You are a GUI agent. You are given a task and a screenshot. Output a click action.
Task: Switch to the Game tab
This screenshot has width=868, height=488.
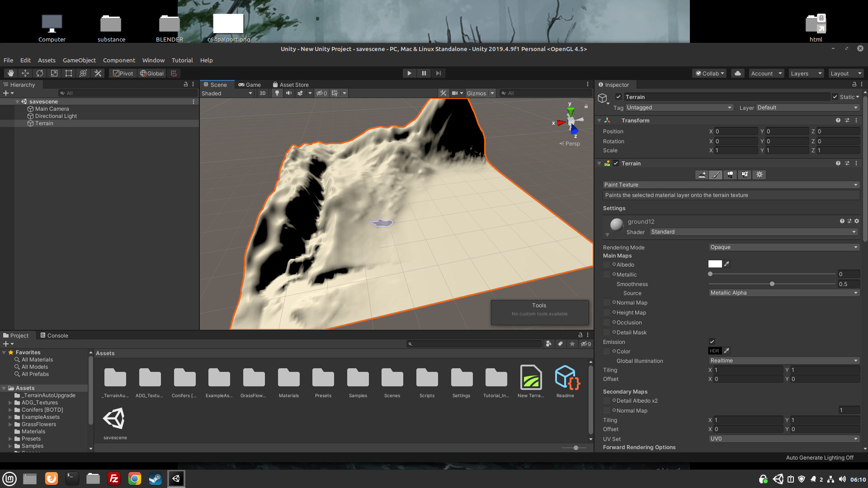(x=250, y=84)
